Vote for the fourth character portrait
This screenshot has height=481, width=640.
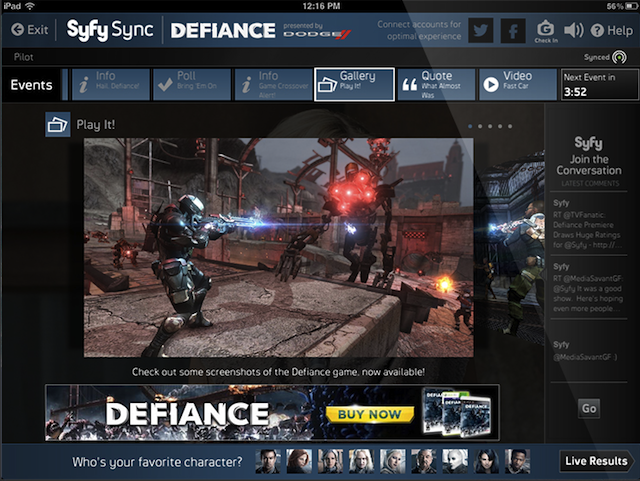click(x=361, y=461)
